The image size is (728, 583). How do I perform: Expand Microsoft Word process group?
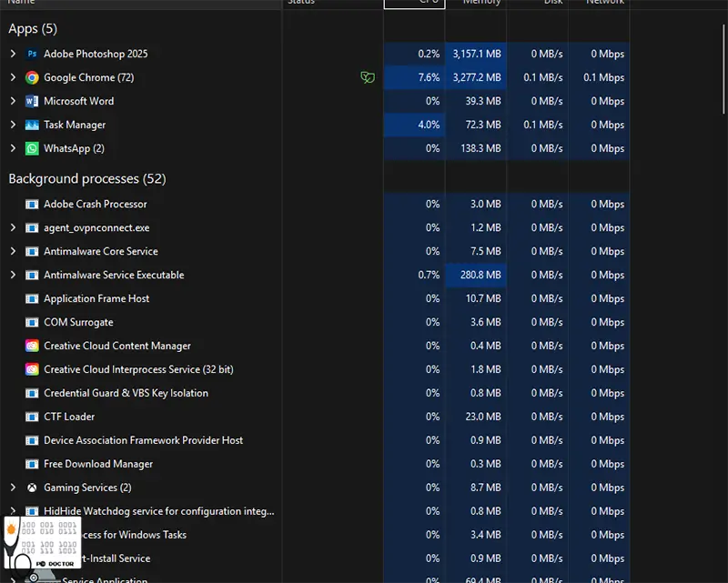tap(13, 101)
